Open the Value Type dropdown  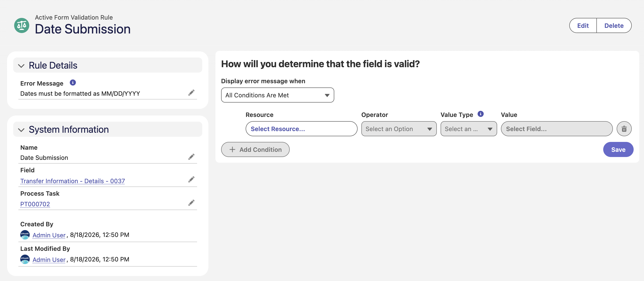tap(468, 129)
